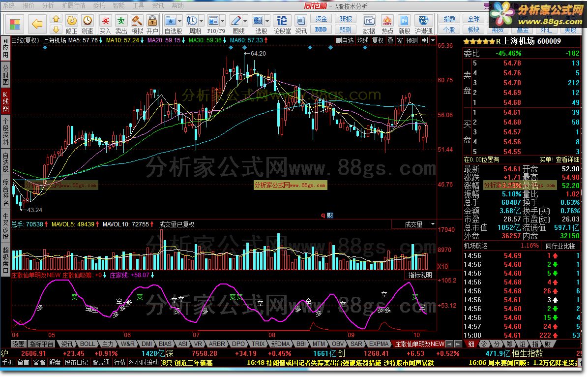This screenshot has height=377, width=588.
Task: Toggle 复权 price adjustment
Action: tap(378, 40)
